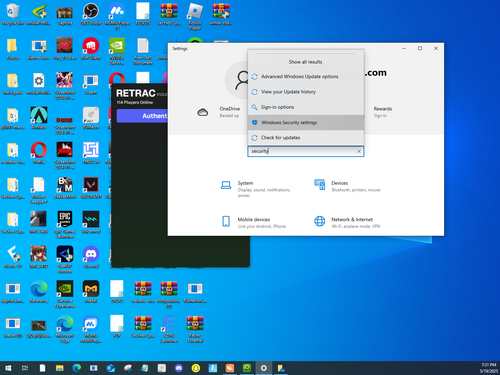Click the Authenticate button in Retrac
The height and width of the screenshot is (375, 500).
pos(143,116)
